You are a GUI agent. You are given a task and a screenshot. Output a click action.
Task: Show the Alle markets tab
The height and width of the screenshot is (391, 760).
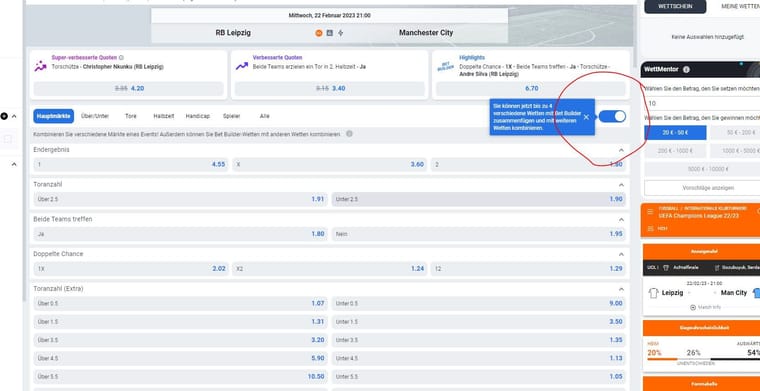coord(265,116)
